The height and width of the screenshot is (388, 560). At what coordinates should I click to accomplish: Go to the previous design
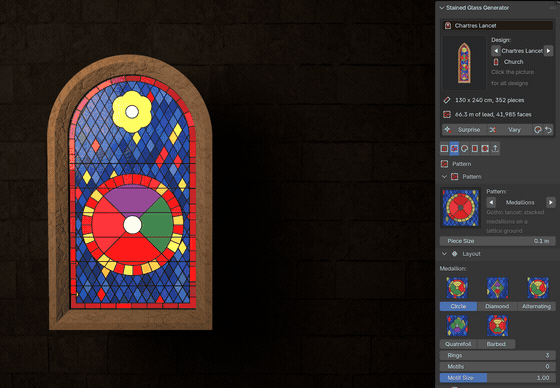(x=495, y=51)
